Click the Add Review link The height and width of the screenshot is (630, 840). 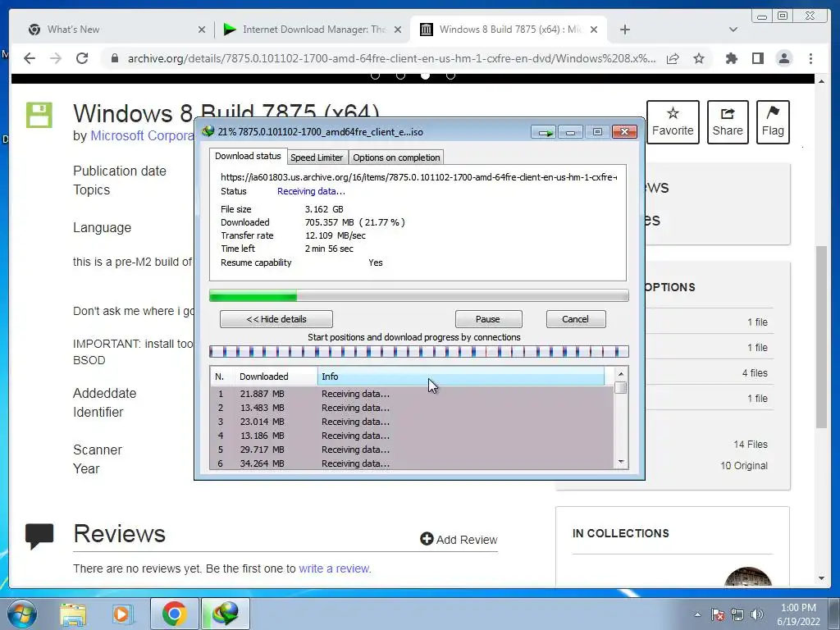(x=459, y=540)
